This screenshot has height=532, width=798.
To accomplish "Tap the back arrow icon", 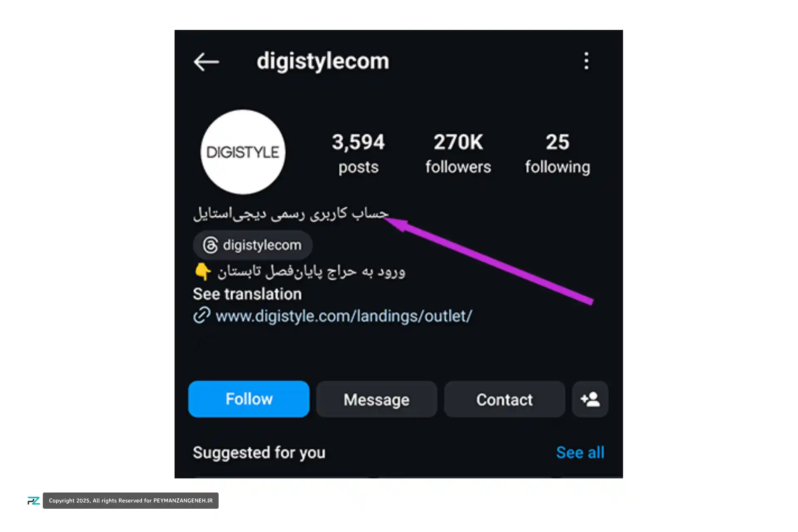I will coord(206,62).
